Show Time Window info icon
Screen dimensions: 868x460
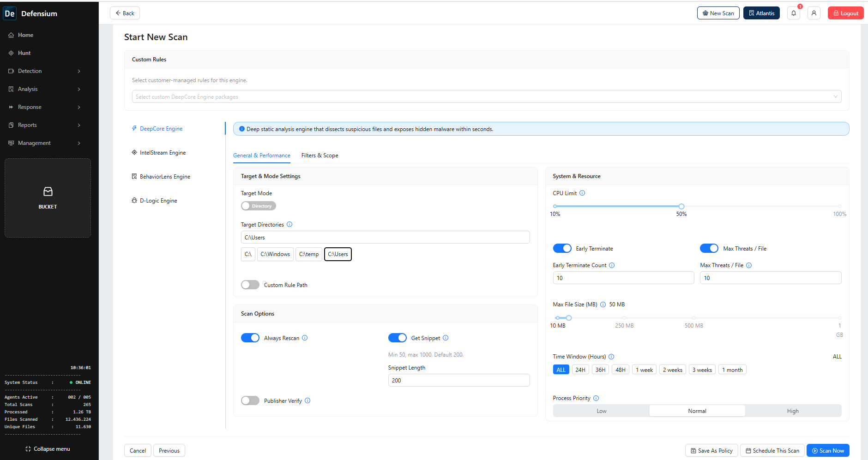click(611, 357)
